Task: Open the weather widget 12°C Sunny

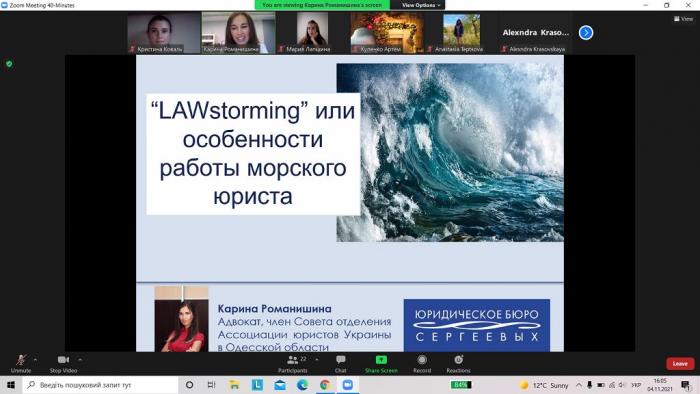Action: (x=544, y=385)
